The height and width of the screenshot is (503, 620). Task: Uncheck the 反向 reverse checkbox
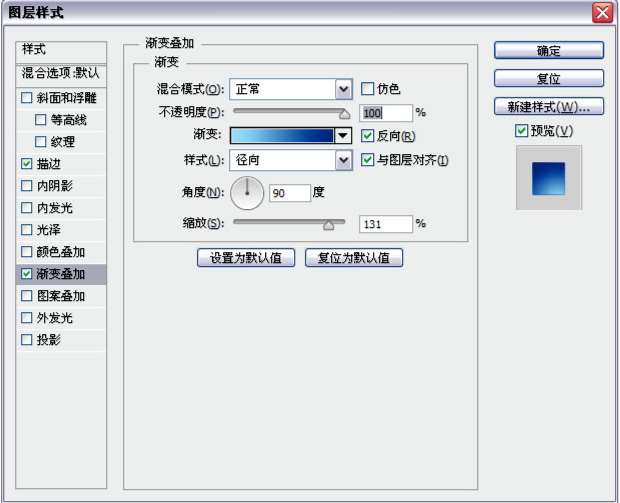tap(367, 136)
